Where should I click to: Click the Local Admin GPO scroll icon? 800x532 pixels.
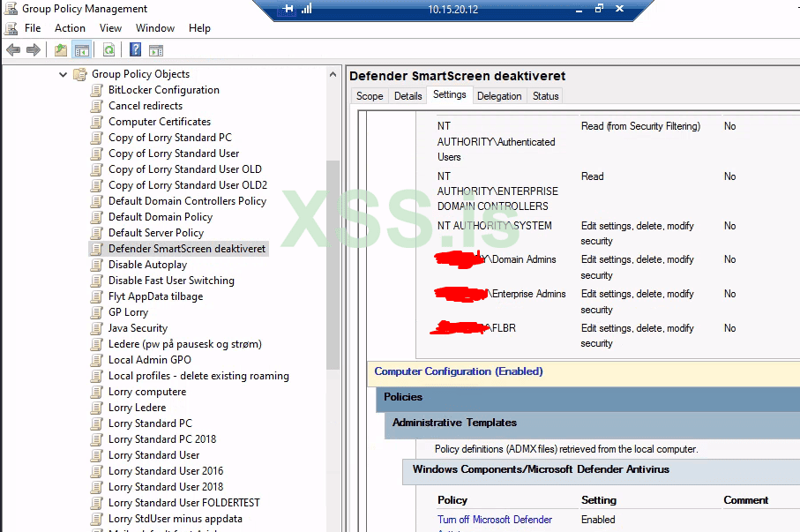96,360
